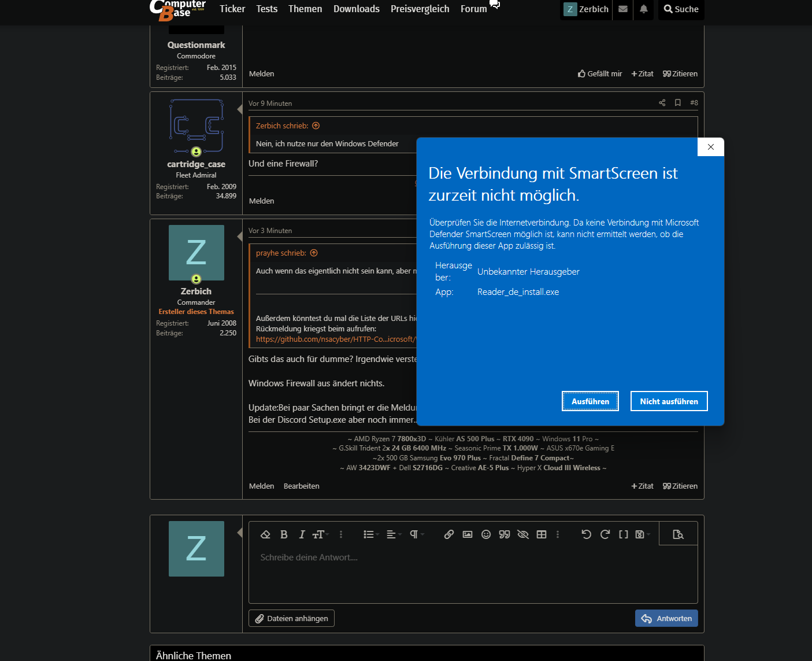Viewport: 812px width, 661px height.
Task: Insert a link using the chain icon
Action: click(x=449, y=534)
